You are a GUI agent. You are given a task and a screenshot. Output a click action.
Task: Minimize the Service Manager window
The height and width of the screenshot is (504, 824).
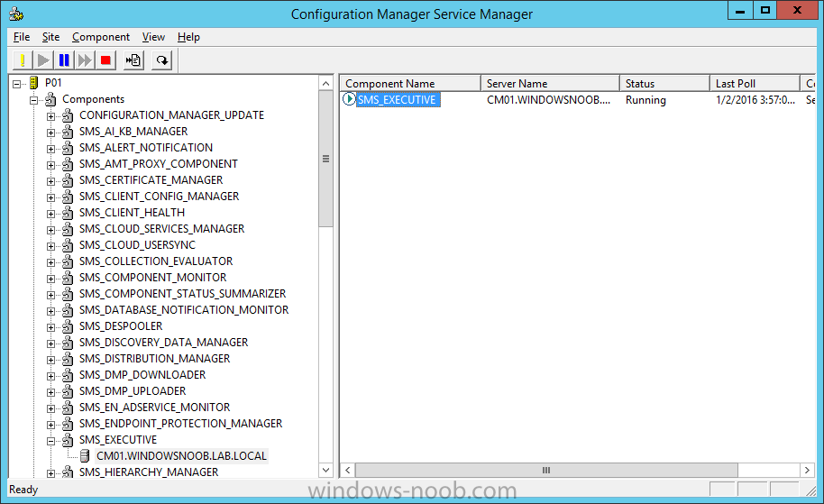pos(740,11)
